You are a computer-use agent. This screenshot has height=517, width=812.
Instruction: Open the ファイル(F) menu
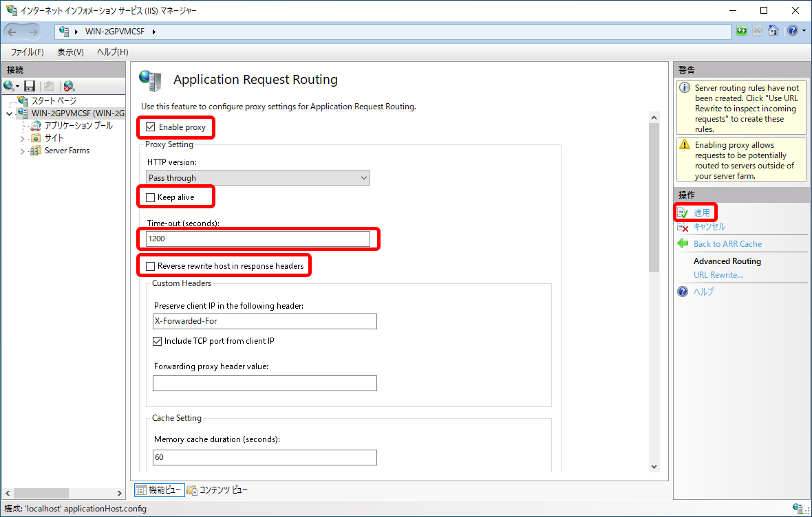click(x=27, y=52)
